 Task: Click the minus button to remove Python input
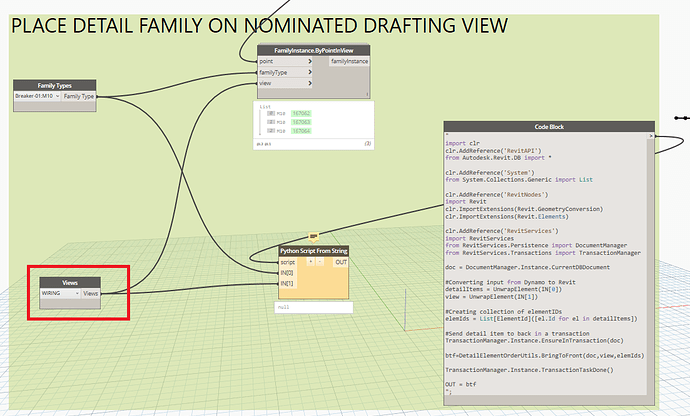click(320, 261)
